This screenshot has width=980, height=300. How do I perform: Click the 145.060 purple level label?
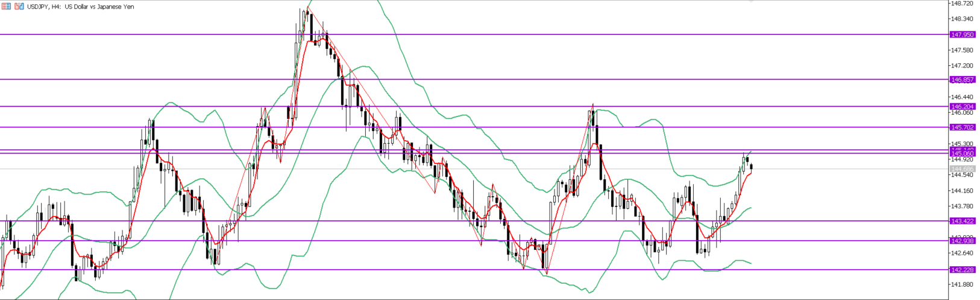[x=963, y=154]
